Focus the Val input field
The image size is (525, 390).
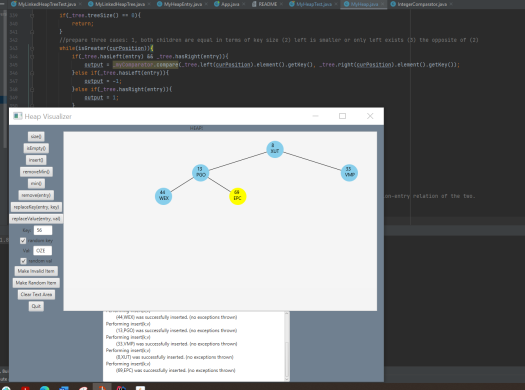coord(43,251)
